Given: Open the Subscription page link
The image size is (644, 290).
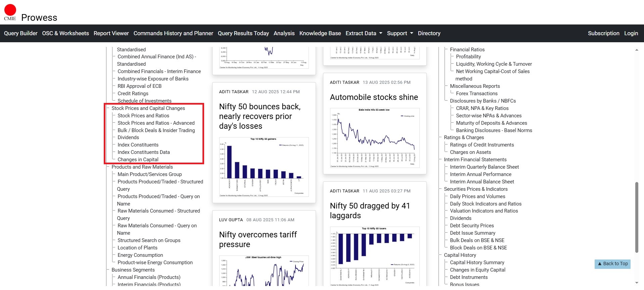Looking at the screenshot, I should [x=603, y=33].
